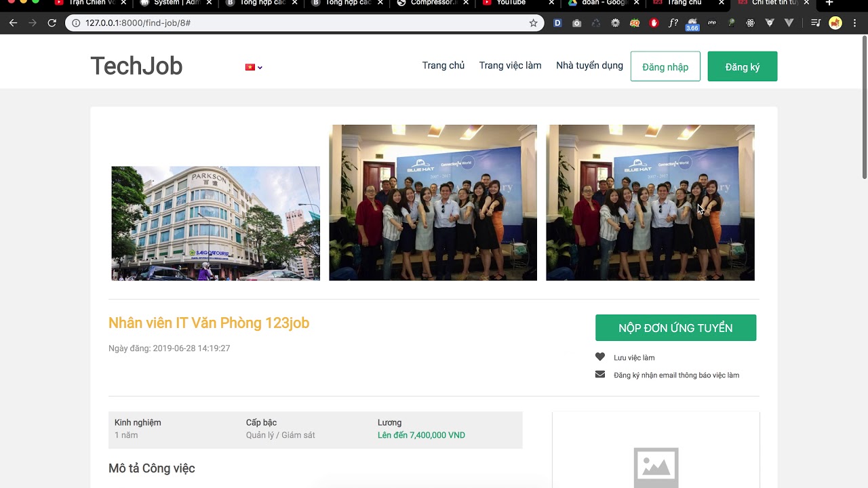Click Đăng ký nhận email thông báo việc làm

click(676, 375)
